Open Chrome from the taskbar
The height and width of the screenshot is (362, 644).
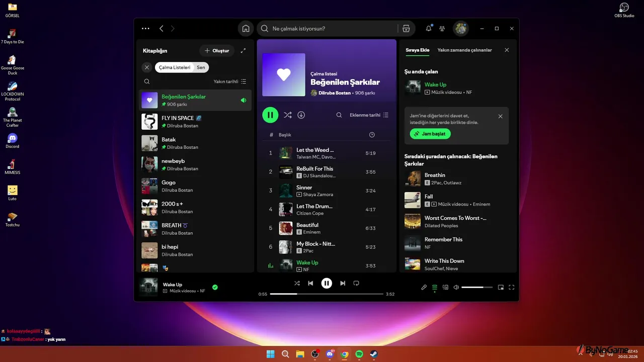(345, 354)
